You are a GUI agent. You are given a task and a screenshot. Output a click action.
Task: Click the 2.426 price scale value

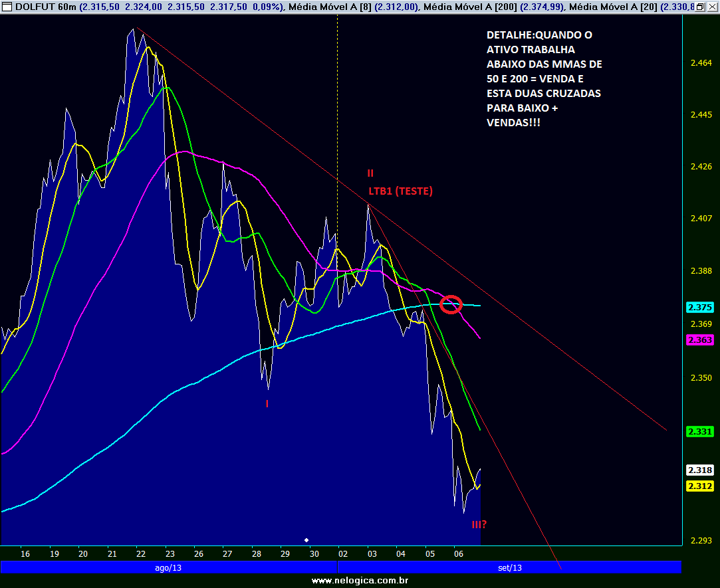click(701, 166)
